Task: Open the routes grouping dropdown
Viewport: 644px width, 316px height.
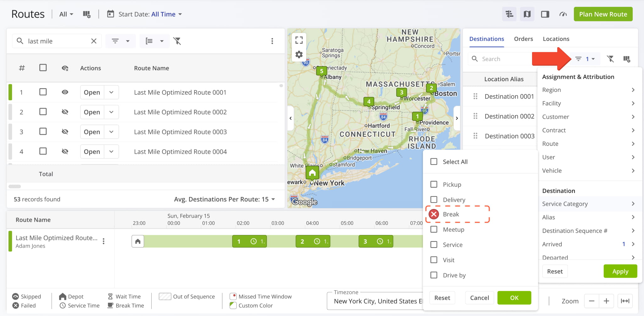Action: [x=155, y=41]
